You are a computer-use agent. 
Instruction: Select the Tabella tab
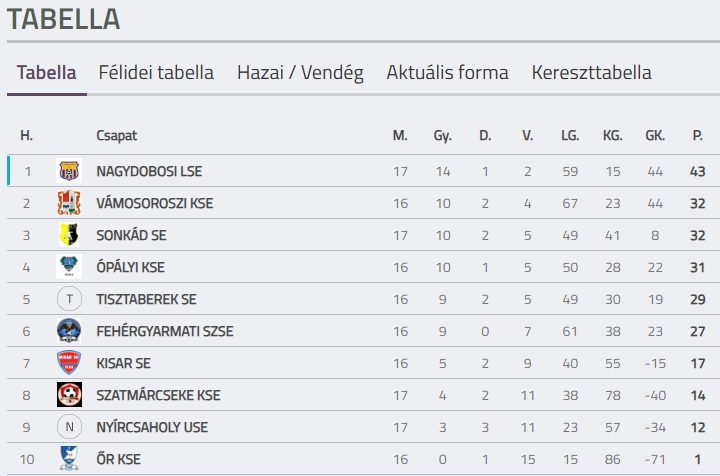click(x=46, y=73)
